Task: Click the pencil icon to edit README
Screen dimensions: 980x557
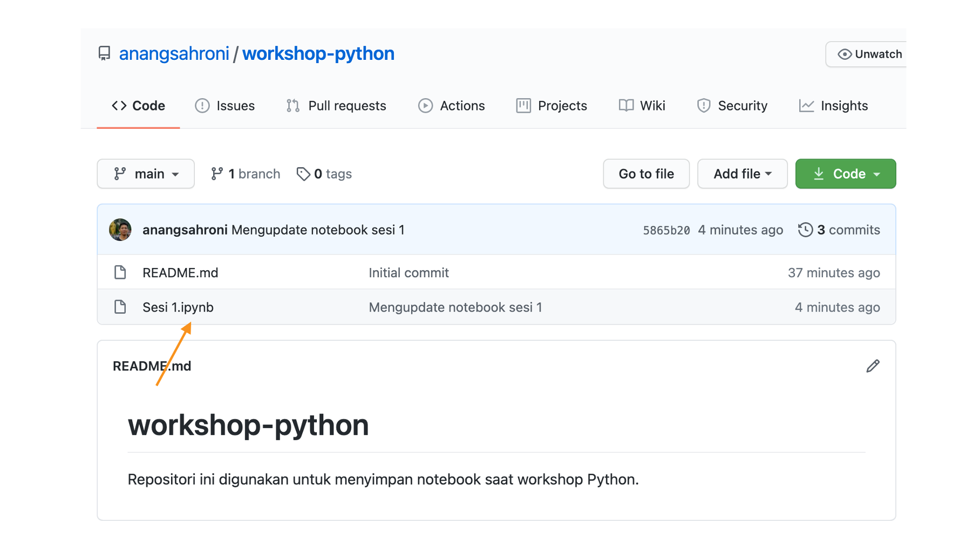Action: [x=873, y=366]
